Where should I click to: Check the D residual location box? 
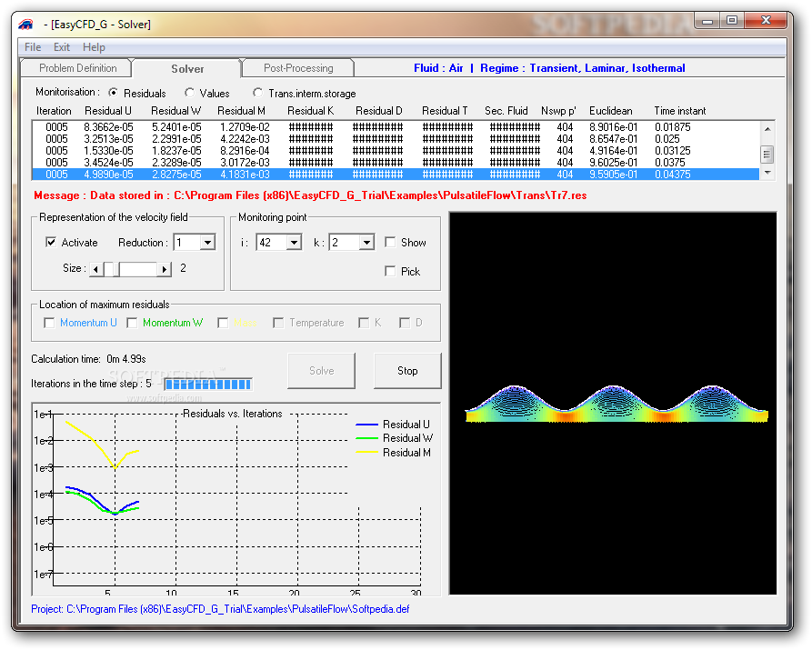405,323
